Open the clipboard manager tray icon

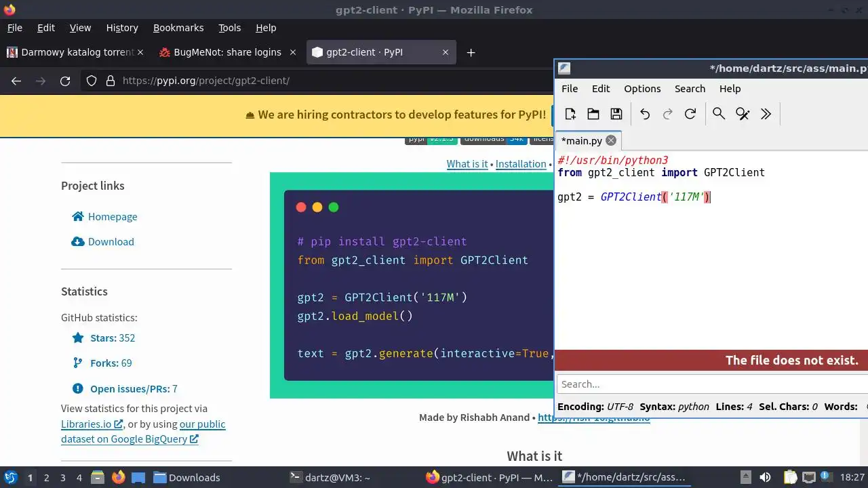tap(790, 477)
